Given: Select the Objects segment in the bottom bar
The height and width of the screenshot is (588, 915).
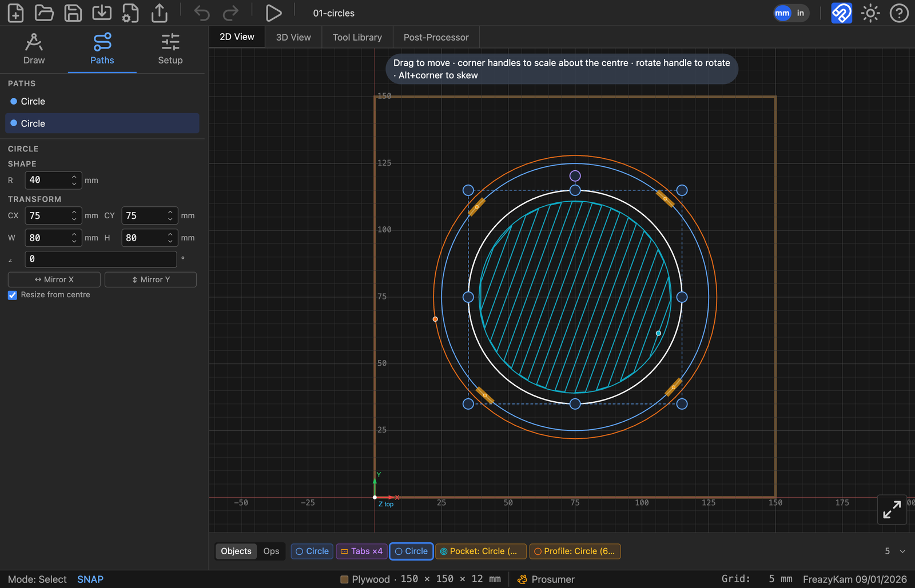Looking at the screenshot, I should [x=236, y=551].
